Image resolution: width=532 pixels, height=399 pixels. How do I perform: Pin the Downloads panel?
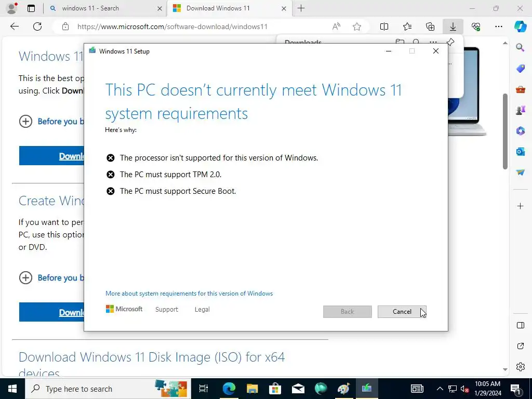(450, 42)
